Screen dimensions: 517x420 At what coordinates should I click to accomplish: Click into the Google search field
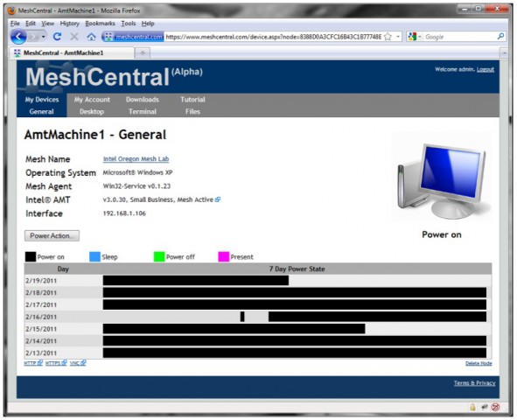tap(459, 37)
